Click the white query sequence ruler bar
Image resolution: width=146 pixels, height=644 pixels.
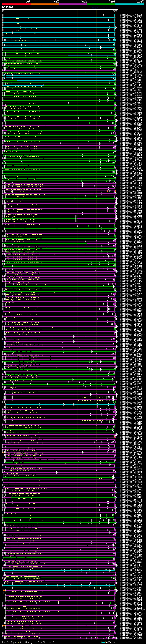60,10
